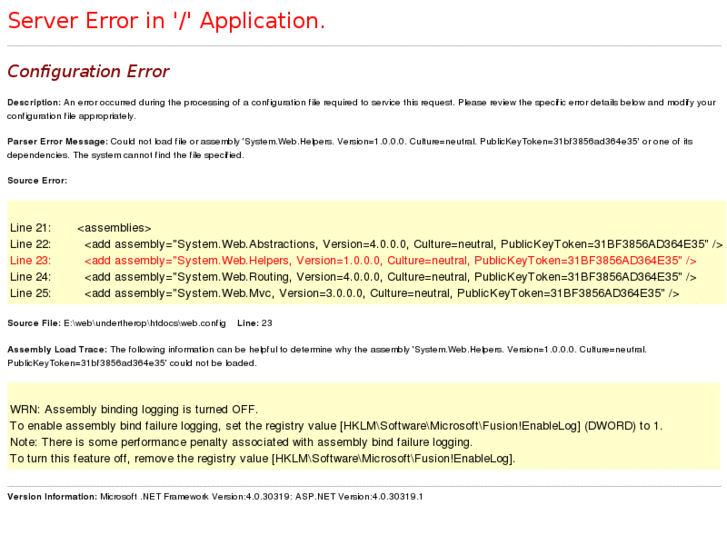This screenshot has height=545, width=727.
Task: Click the red Line 23 System.Web.Helpers entry
Action: tap(353, 261)
